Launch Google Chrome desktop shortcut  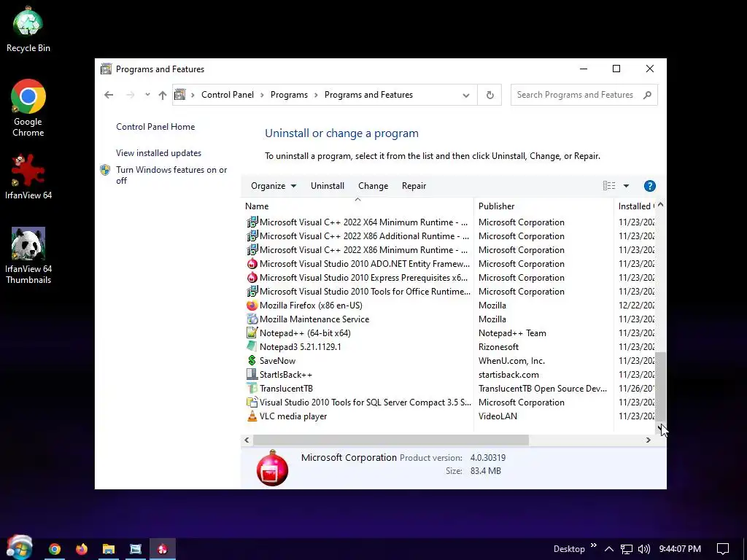click(28, 108)
